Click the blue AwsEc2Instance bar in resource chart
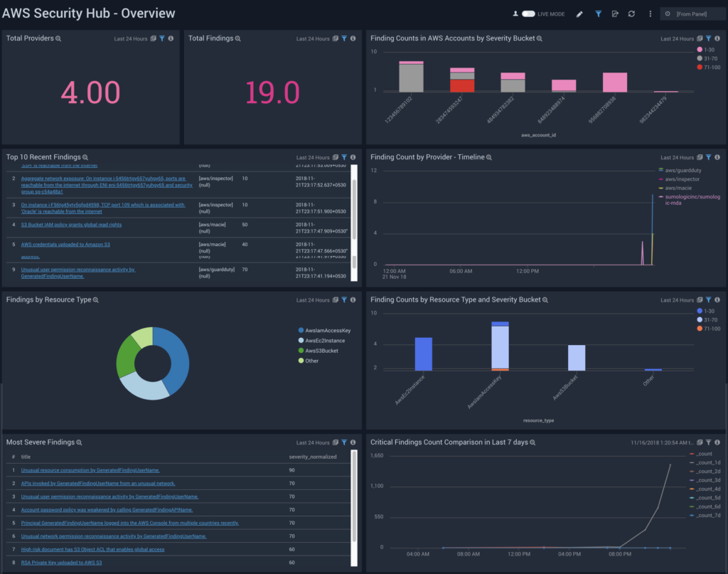Screen dimensions: 728x574 coord(424,354)
